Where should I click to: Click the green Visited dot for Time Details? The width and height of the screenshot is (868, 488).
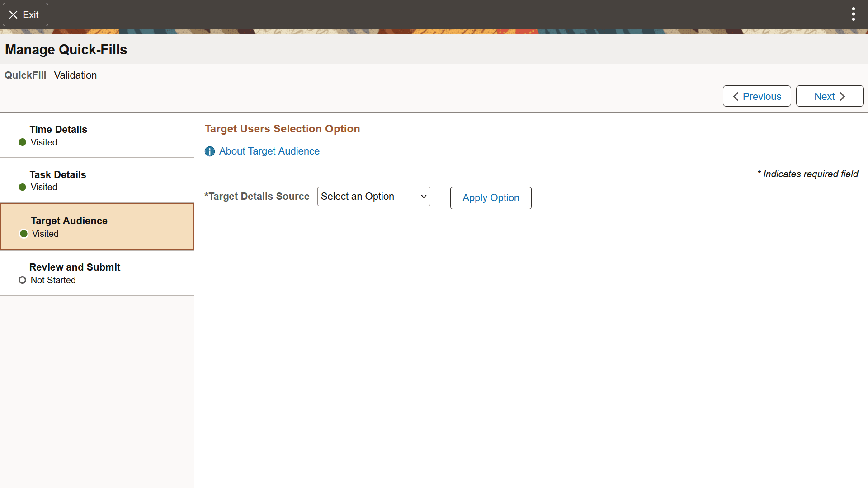pos(22,142)
